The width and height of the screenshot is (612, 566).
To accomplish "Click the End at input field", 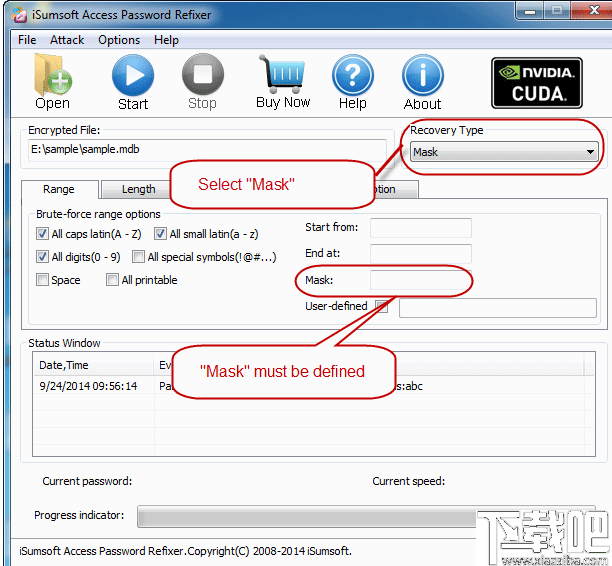I will tap(421, 254).
